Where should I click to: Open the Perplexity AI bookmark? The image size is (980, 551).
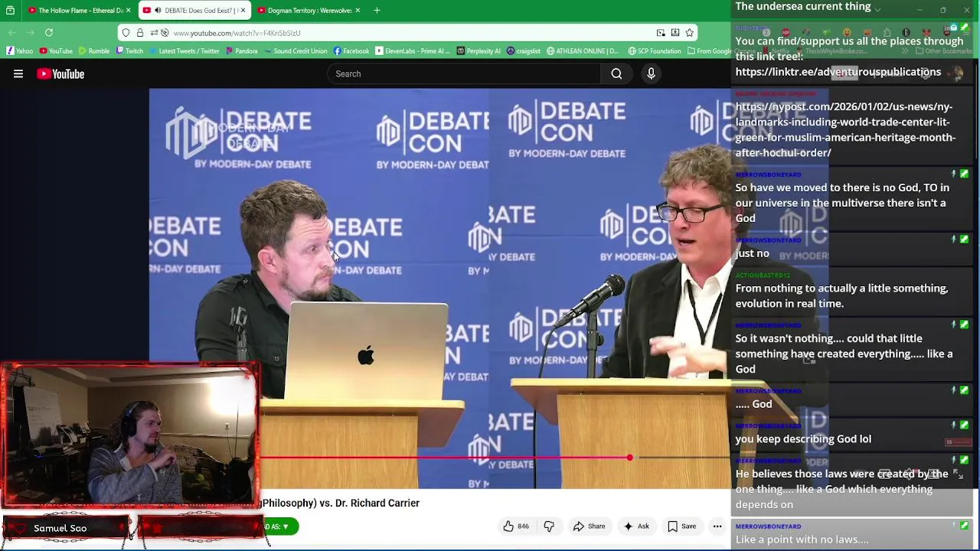pos(479,51)
